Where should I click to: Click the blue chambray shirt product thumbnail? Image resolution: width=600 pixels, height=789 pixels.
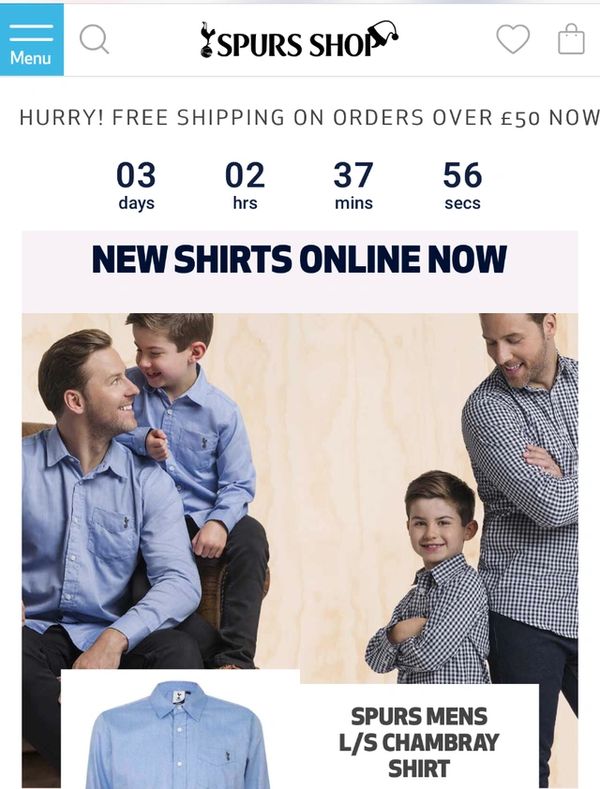coord(180,734)
